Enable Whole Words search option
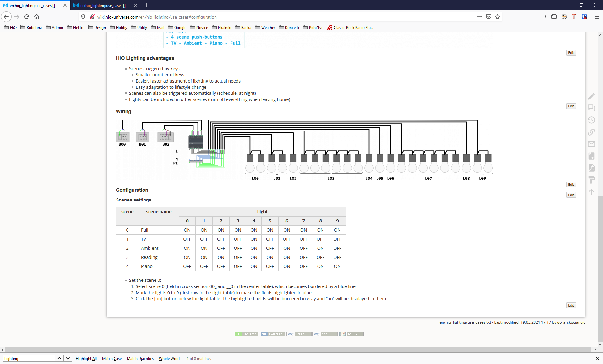This screenshot has width=603, height=364. point(170,359)
